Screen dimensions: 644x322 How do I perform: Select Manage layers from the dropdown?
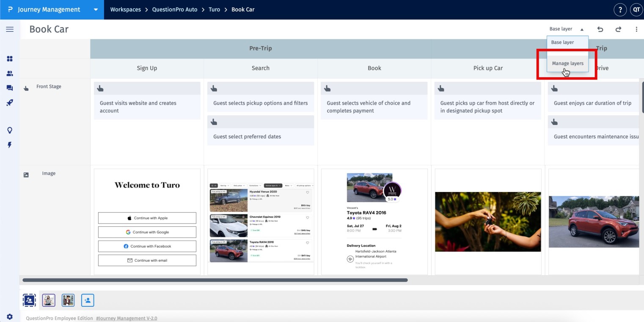coord(567,64)
